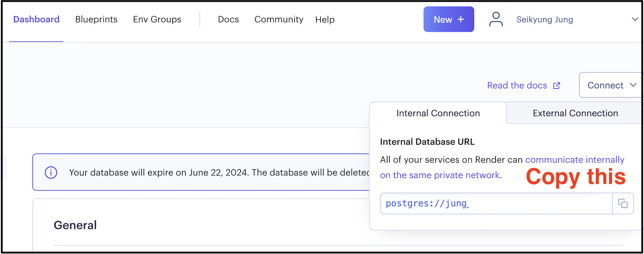Image resolution: width=644 pixels, height=254 pixels.
Task: Open the Blueprints page
Action: coord(96,20)
